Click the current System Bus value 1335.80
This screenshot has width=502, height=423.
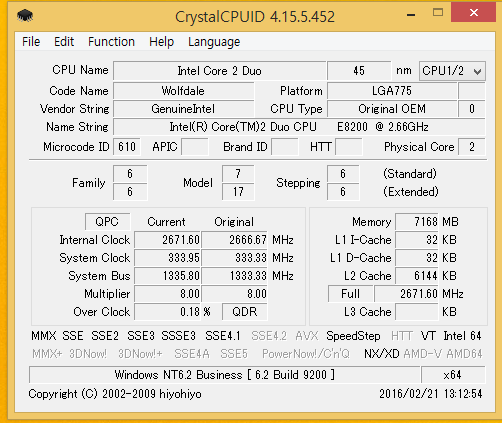pos(167,276)
